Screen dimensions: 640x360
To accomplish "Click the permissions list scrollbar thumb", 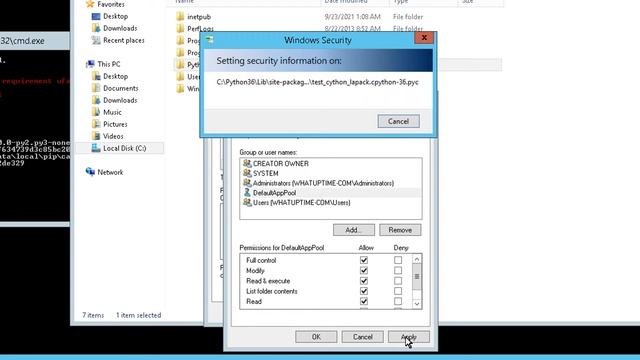I will point(417,277).
